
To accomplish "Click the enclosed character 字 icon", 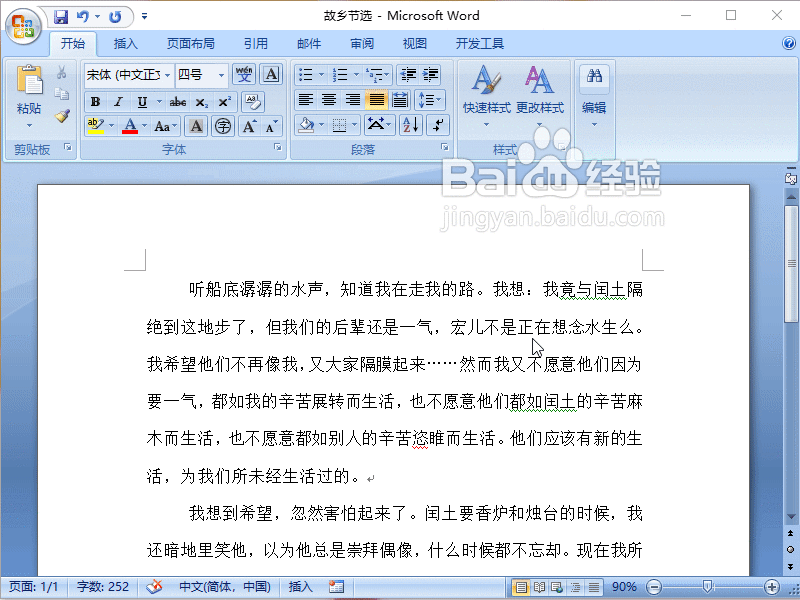I will (x=223, y=126).
